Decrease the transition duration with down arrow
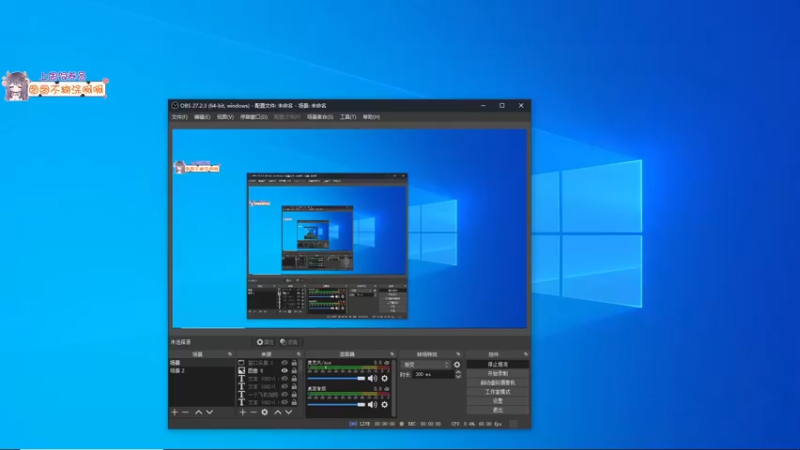The image size is (800, 450). pyautogui.click(x=458, y=377)
